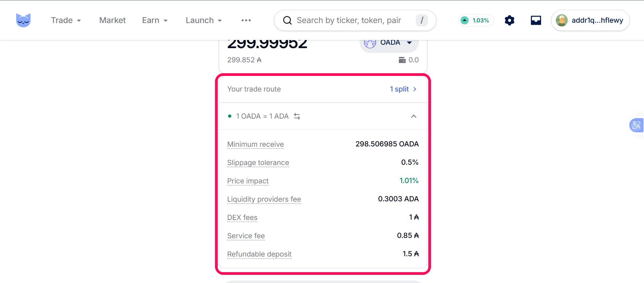This screenshot has height=283, width=644.
Task: Click the Minswap cat logo
Action: (23, 20)
